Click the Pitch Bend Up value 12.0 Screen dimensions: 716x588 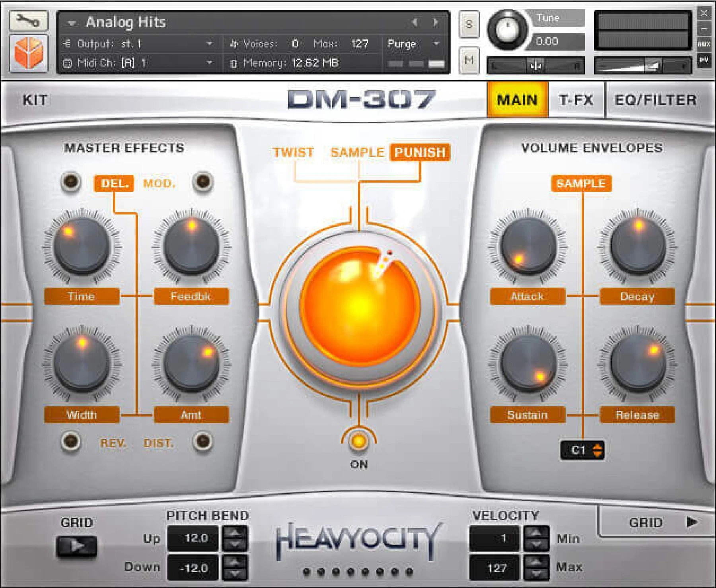click(193, 538)
